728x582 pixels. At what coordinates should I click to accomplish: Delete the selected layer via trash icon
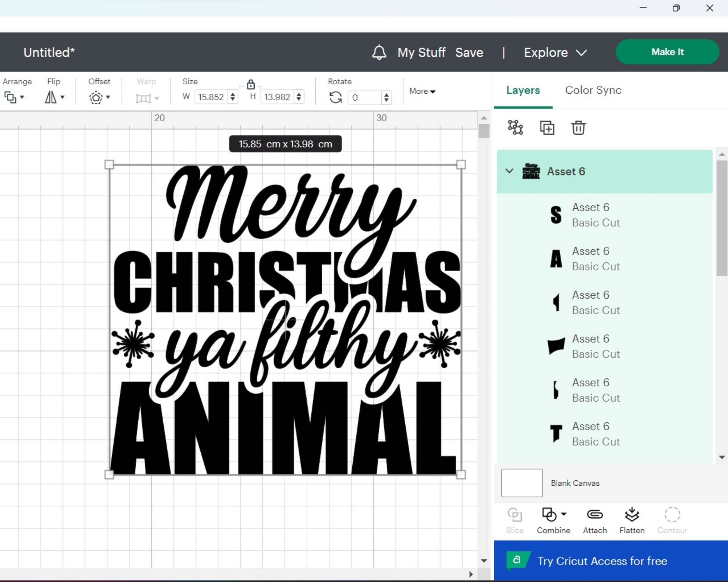[578, 128]
